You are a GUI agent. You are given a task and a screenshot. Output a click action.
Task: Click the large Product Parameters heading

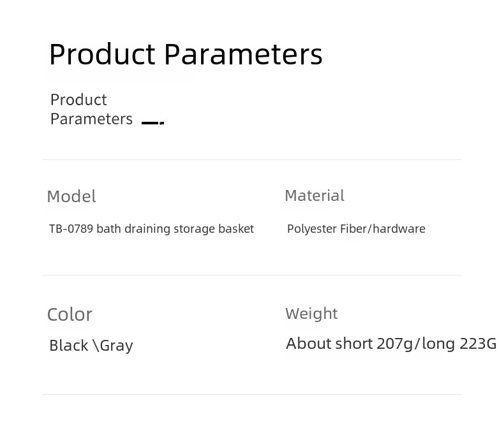click(186, 55)
